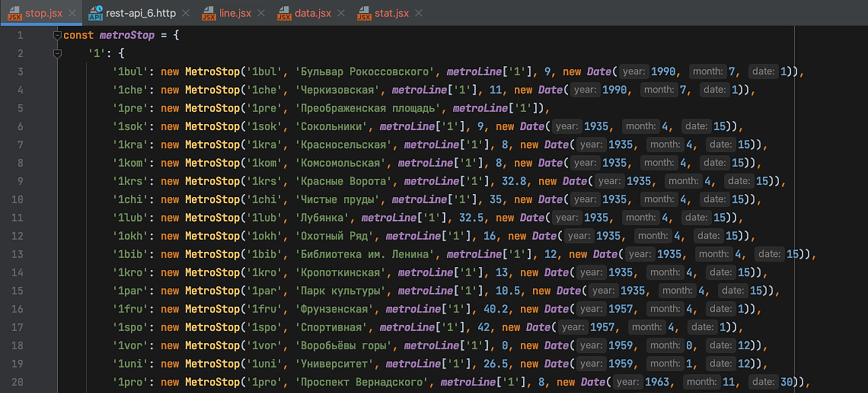Collapse the '1' block fold marker on line 2
The width and height of the screenshot is (868, 393).
(x=57, y=54)
